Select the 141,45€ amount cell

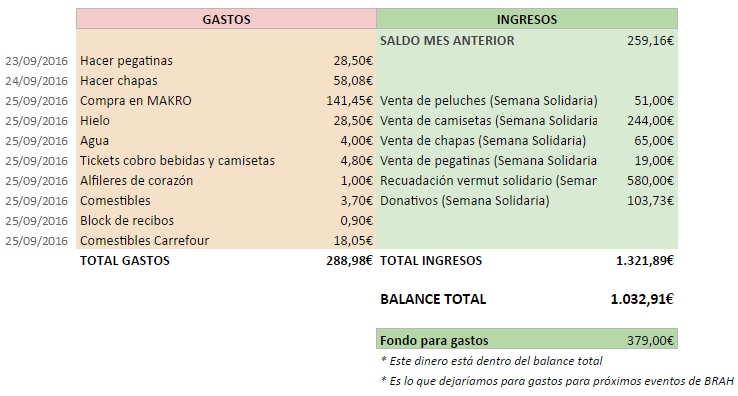pos(349,101)
